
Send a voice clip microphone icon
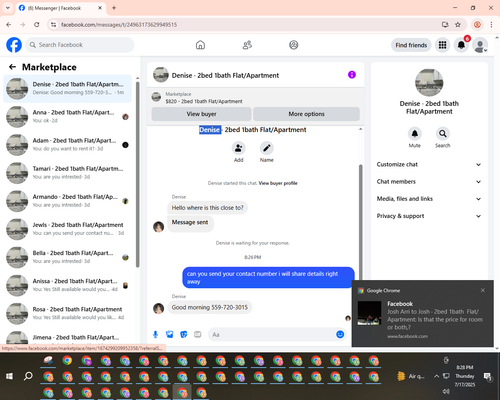point(155,334)
